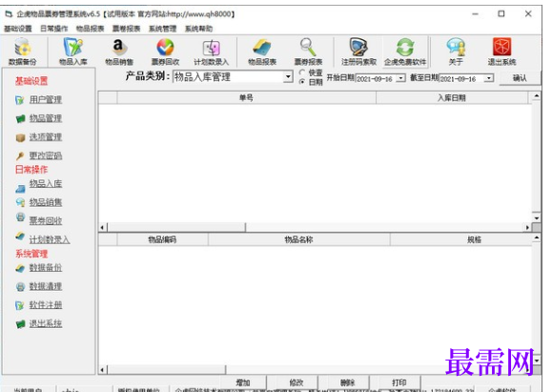Image resolution: width=552 pixels, height=392 pixels.
Task: Open the 截至日期 date dropdown
Action: [489, 78]
